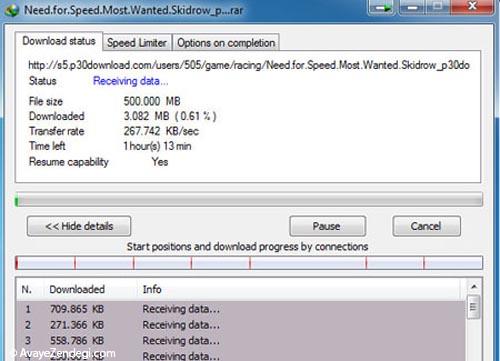
Task: Pause the download
Action: (328, 226)
